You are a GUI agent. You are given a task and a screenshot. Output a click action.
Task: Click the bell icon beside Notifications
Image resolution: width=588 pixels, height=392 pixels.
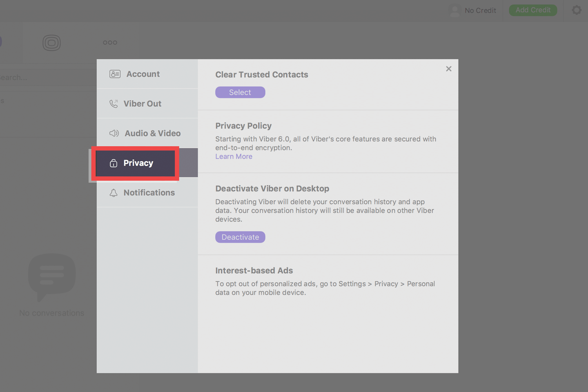[114, 192]
